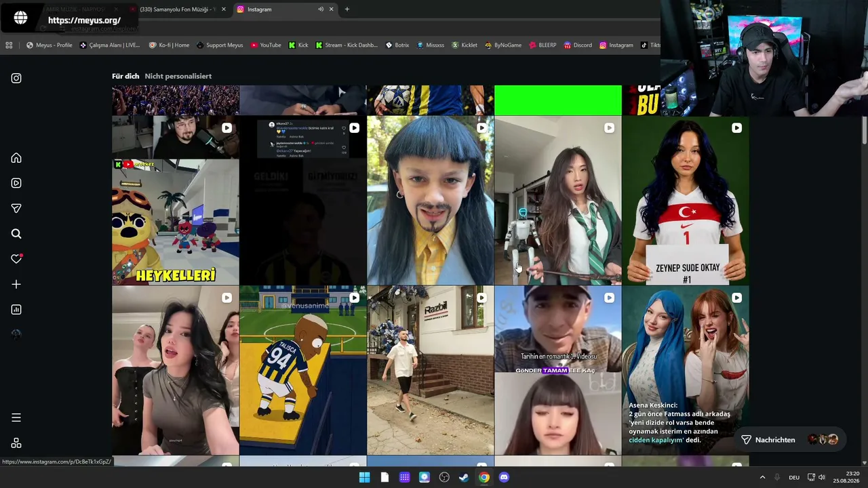The width and height of the screenshot is (868, 488).
Task: Open the profile avatar in the sidebar
Action: click(x=16, y=335)
